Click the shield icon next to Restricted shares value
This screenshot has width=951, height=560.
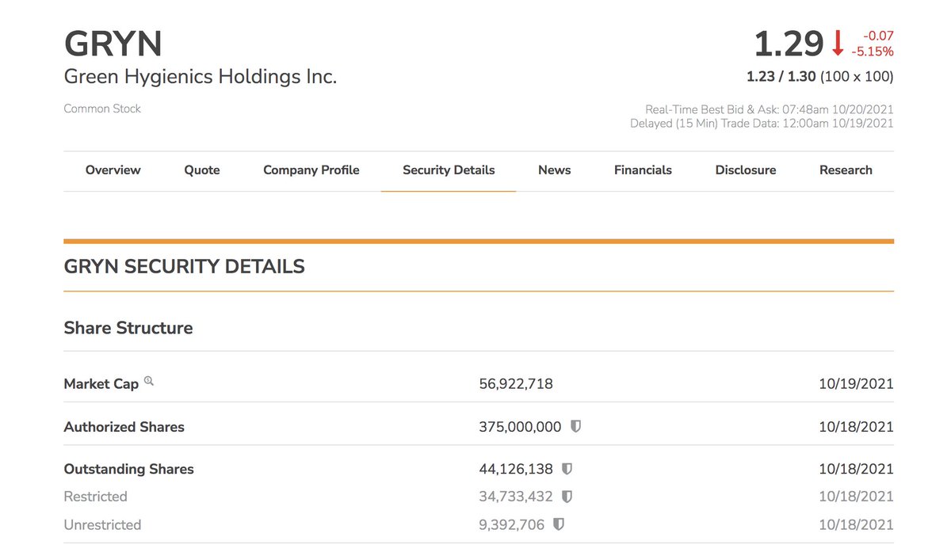click(567, 497)
